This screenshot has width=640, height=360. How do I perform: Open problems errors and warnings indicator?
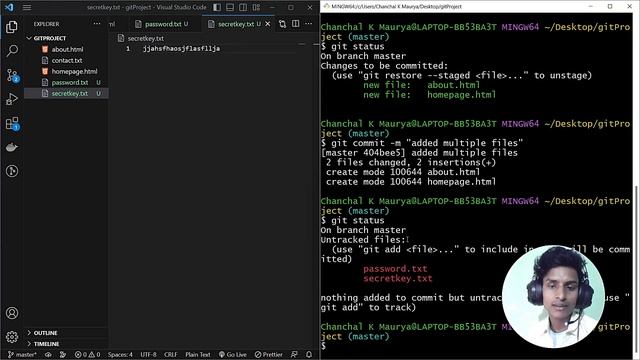click(87, 355)
